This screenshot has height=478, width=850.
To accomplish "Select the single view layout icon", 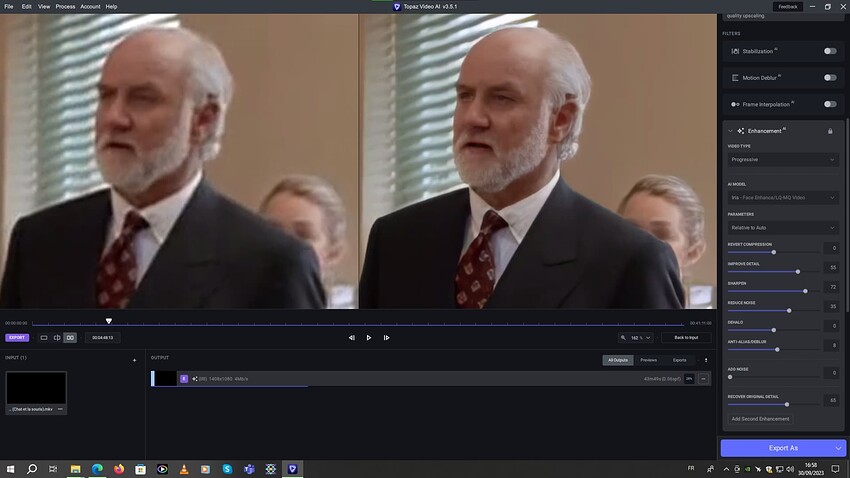I will 44,338.
